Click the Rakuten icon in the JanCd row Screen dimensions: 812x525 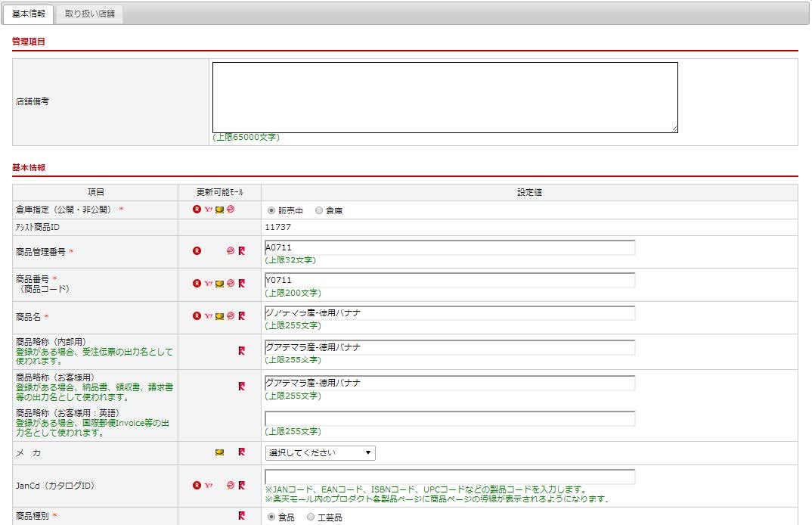click(x=197, y=486)
